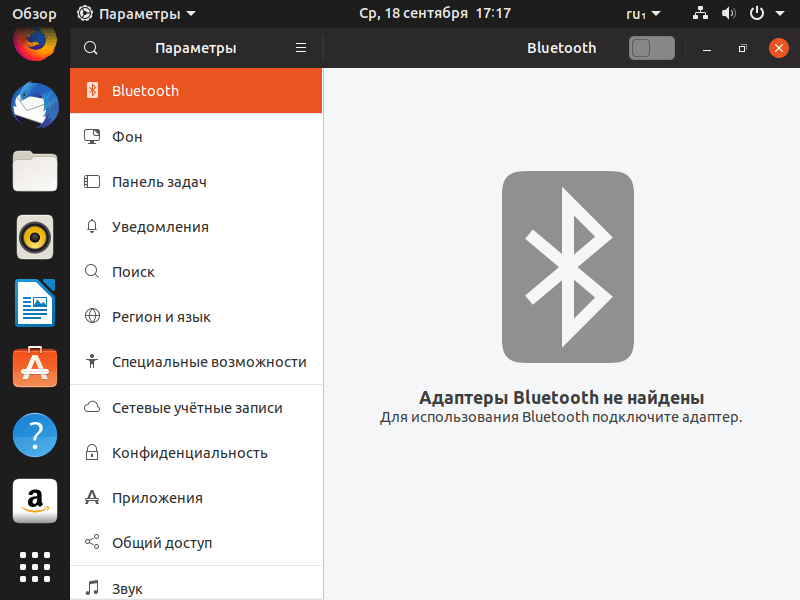Click the accessibility figure icon
800x600 pixels.
click(92, 361)
